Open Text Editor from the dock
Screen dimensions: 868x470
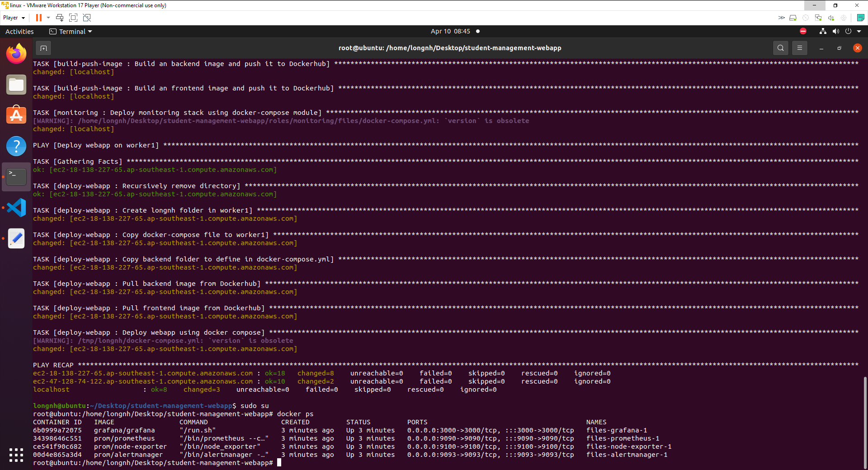[x=16, y=238]
